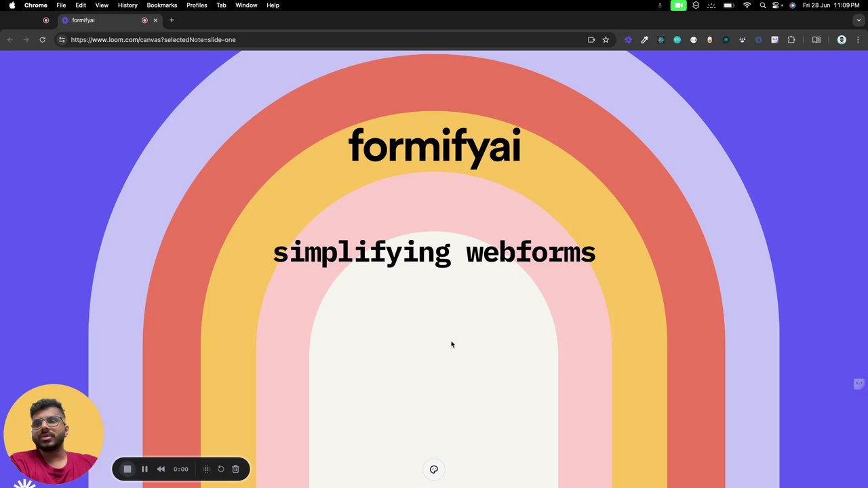Click the stacked layers menu bar icon
This screenshot has width=868, height=488.
[696, 5]
